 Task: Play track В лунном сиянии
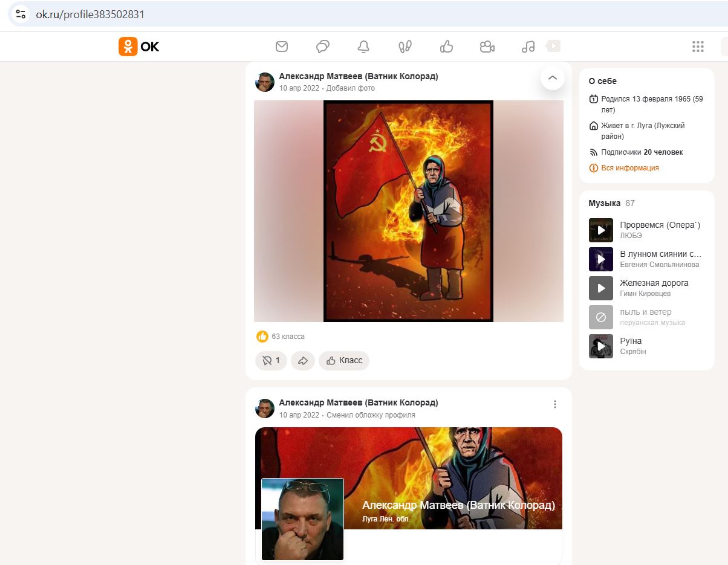[601, 259]
